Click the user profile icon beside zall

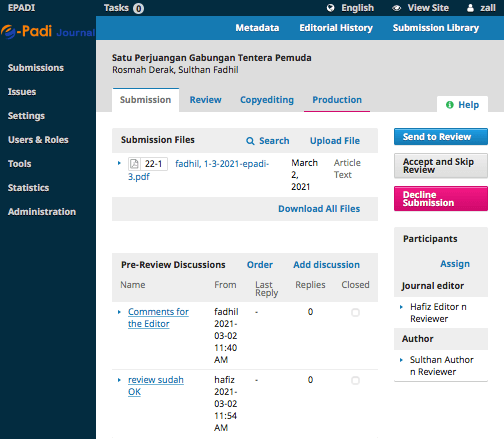click(x=470, y=8)
